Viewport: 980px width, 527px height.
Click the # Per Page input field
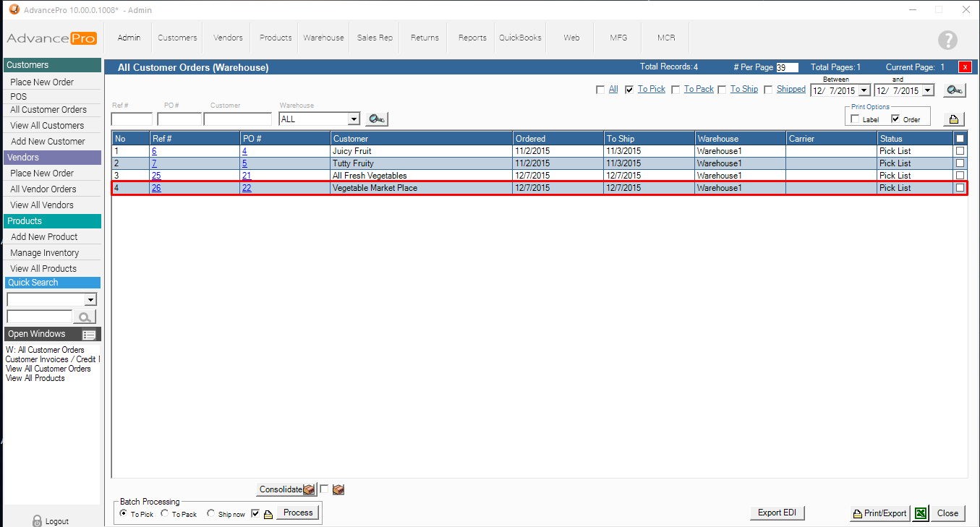point(787,67)
